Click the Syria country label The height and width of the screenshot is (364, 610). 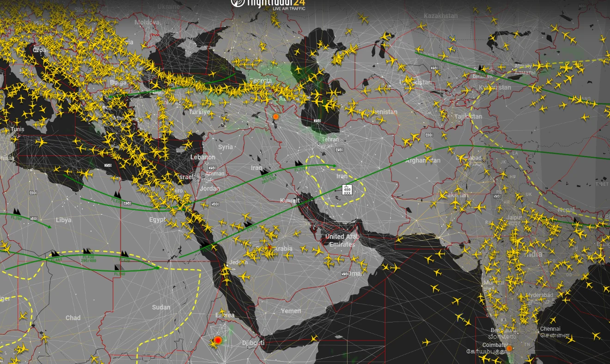pyautogui.click(x=226, y=147)
